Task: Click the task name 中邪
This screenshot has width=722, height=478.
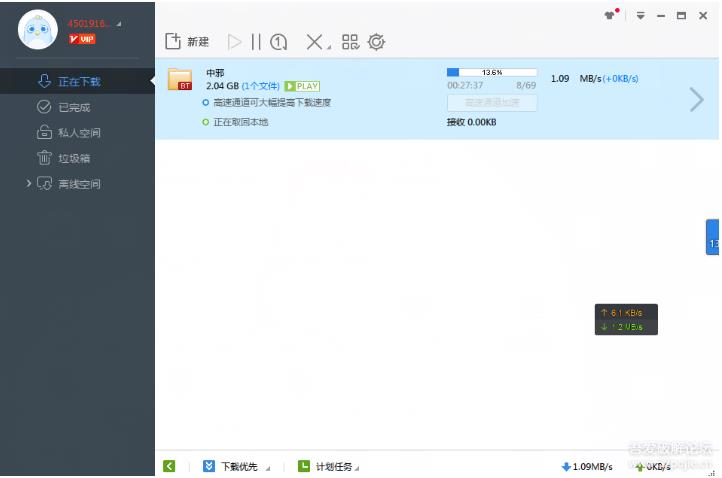Action: [215, 73]
